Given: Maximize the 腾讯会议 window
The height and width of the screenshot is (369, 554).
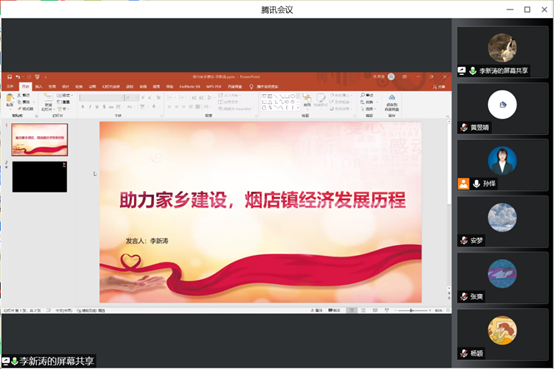Looking at the screenshot, I should click(527, 10).
